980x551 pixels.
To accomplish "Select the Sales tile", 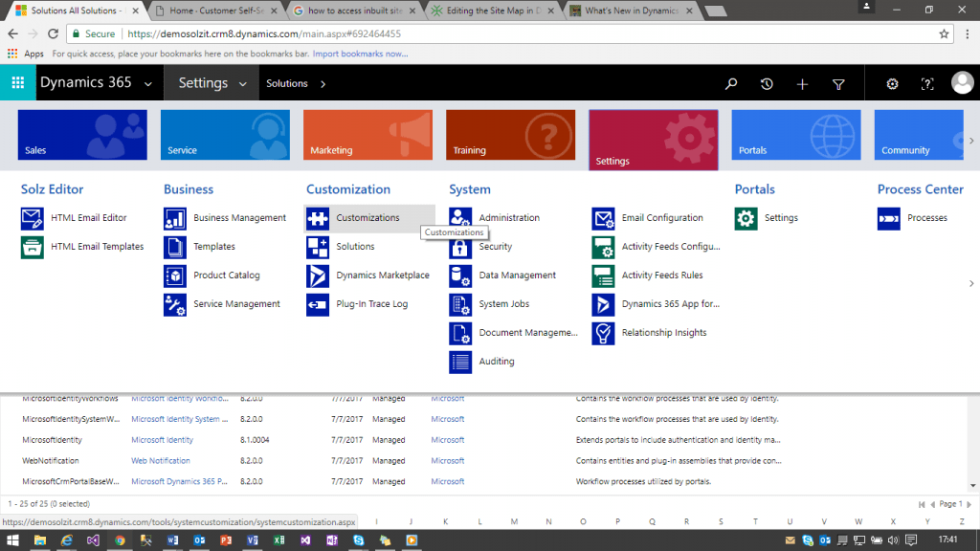I will tap(82, 135).
